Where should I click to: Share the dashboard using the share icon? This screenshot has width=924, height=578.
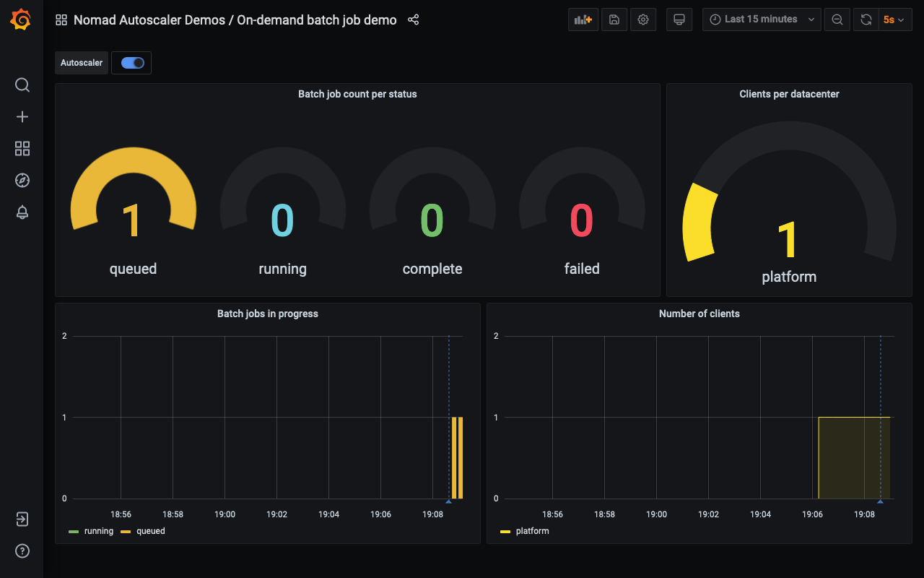414,20
